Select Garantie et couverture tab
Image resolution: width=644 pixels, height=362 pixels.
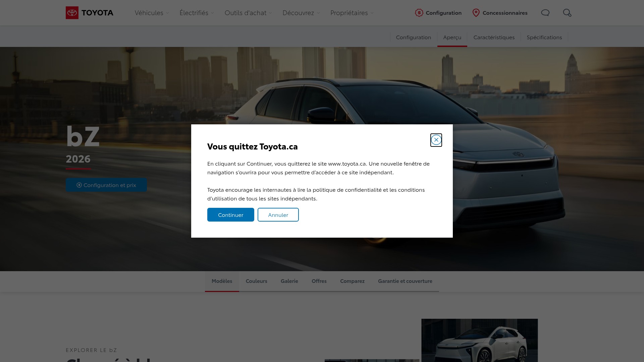(405, 281)
